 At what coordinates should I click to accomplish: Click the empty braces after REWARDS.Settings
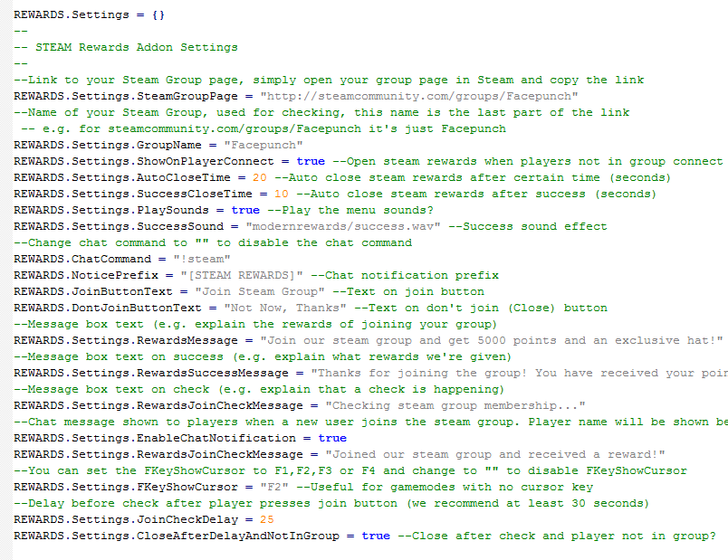pyautogui.click(x=158, y=14)
